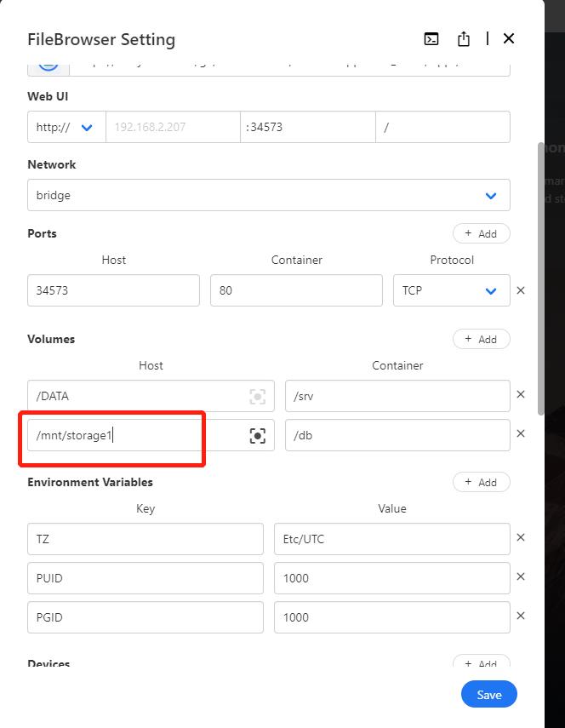Open the terminal icon in the header
This screenshot has width=565, height=728.
[431, 39]
